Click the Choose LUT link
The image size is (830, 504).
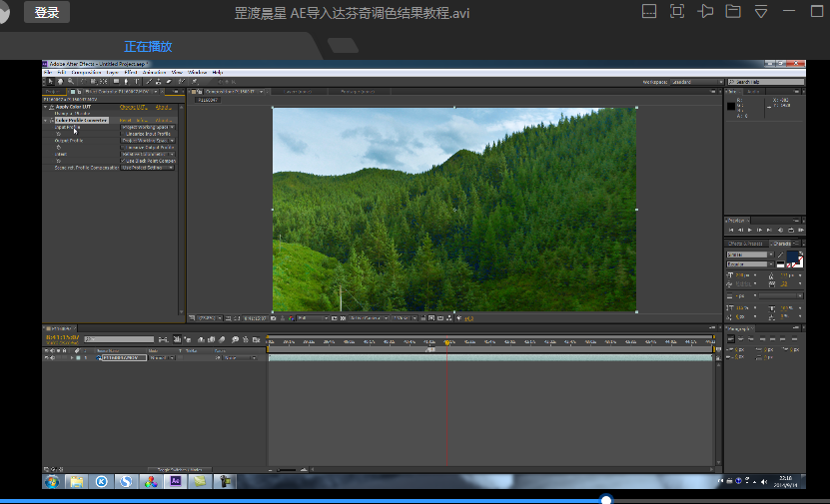(x=134, y=107)
